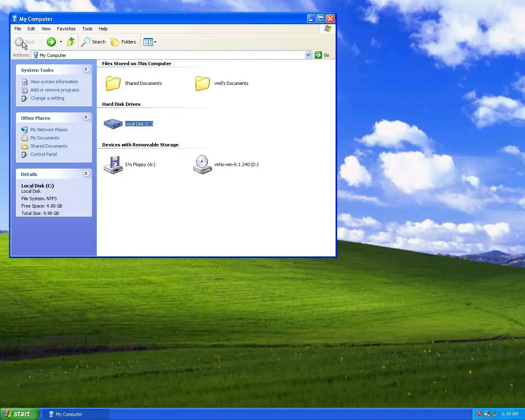
Task: Click the network connection tray icon
Action: tap(487, 414)
